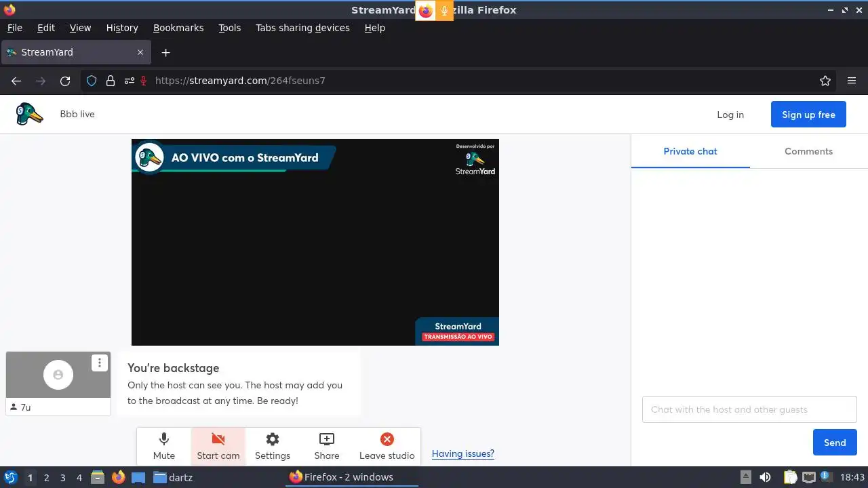Open the Edit menu
This screenshot has height=488, width=868.
(x=46, y=28)
